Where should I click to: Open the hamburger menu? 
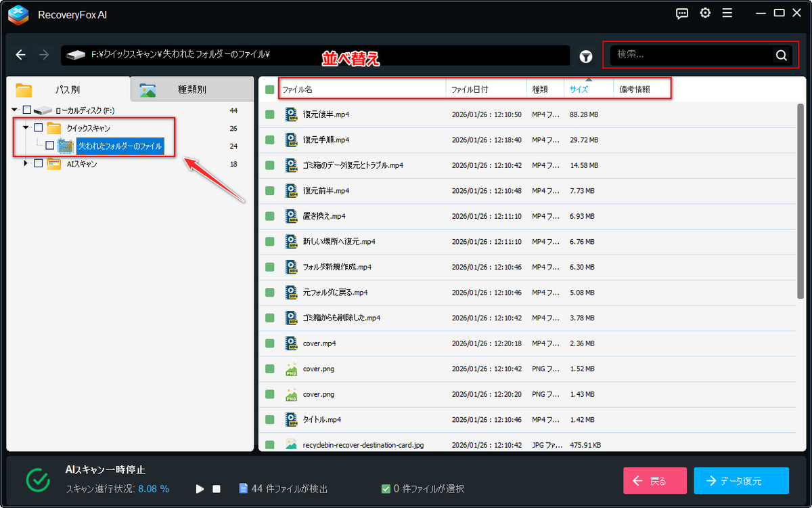point(727,13)
